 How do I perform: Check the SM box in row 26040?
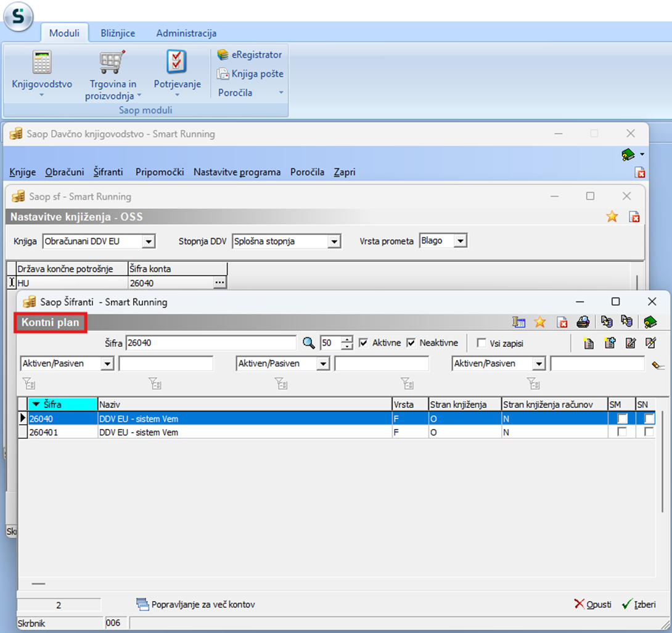[622, 419]
